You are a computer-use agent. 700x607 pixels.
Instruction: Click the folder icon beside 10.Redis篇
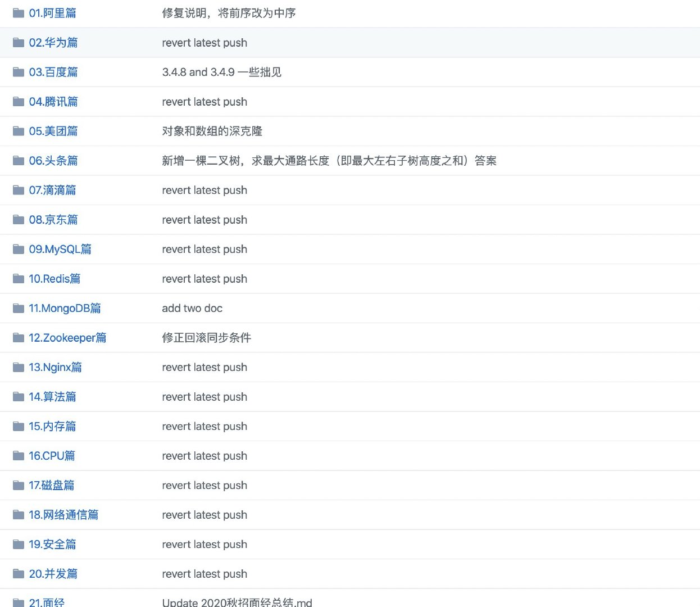(19, 279)
